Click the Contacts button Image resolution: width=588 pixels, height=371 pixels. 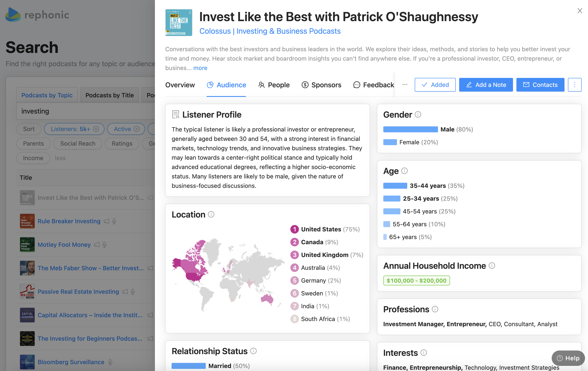(540, 85)
